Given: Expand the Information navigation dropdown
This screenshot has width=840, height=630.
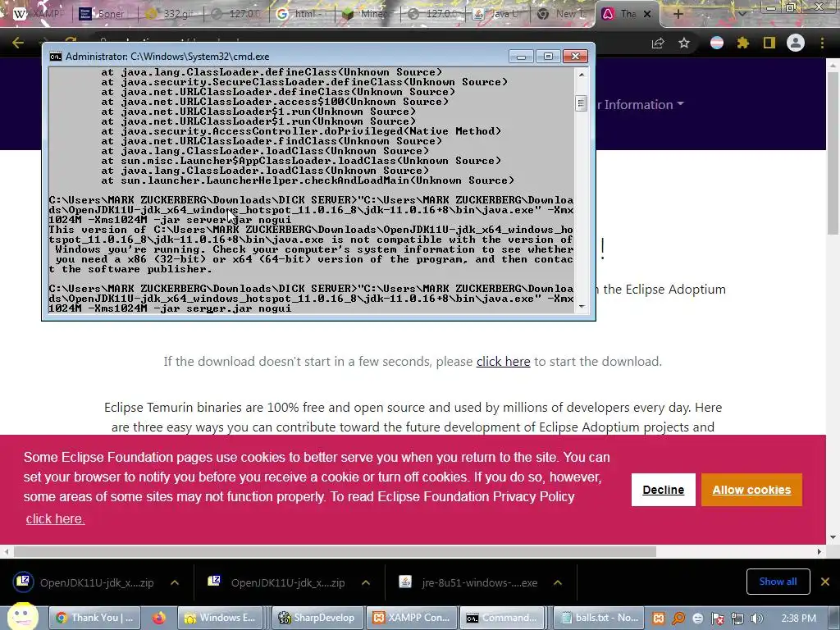Looking at the screenshot, I should (x=641, y=104).
